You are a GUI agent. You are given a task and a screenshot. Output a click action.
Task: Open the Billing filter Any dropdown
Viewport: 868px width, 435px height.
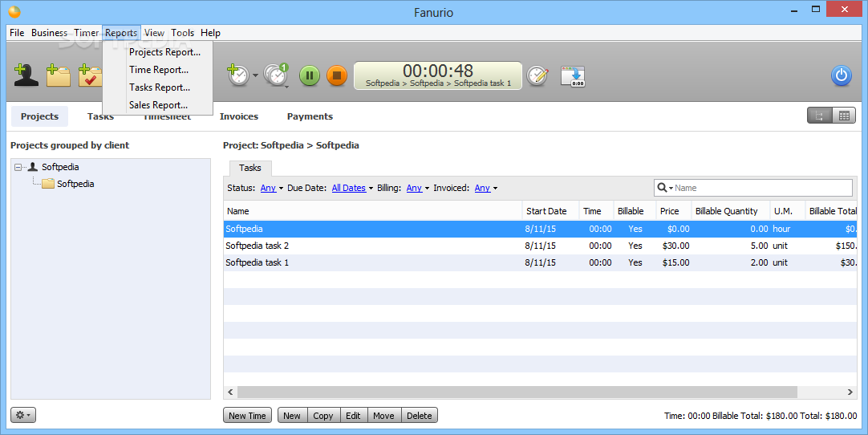(417, 188)
